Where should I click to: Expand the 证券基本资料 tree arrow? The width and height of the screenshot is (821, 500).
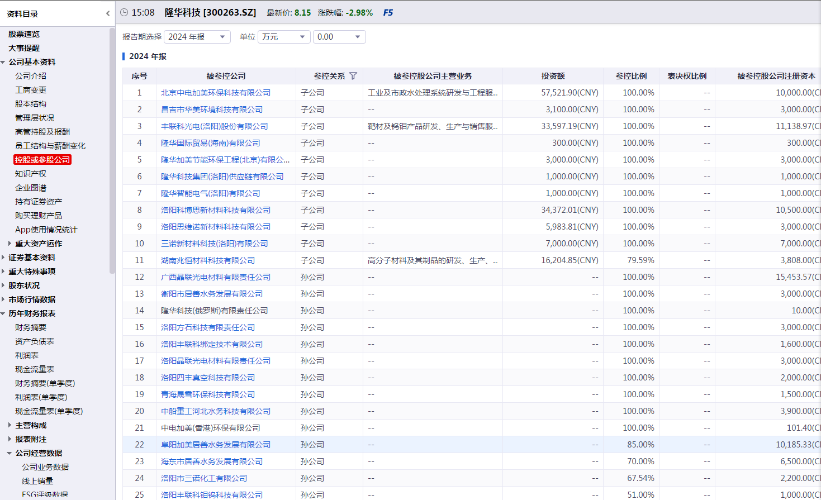click(3, 258)
